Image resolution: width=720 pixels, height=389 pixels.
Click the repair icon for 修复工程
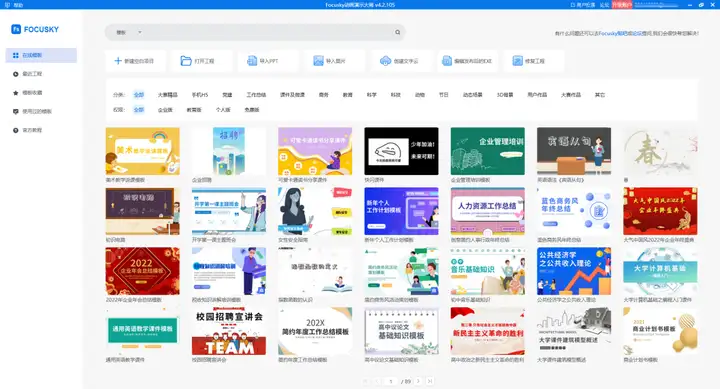point(518,61)
